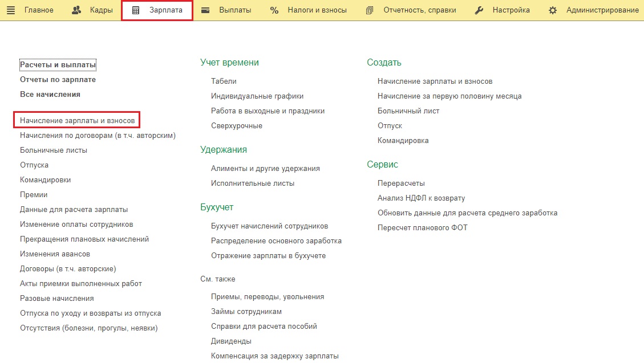Screen dimensions: 644x363
Task: Click the people icon for Кадры
Action: click(x=76, y=10)
